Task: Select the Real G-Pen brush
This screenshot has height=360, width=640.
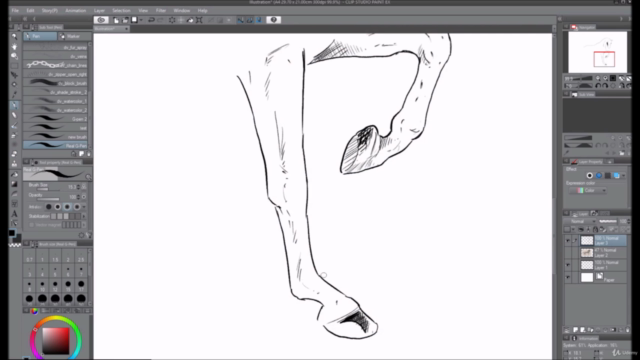Action: [56, 145]
